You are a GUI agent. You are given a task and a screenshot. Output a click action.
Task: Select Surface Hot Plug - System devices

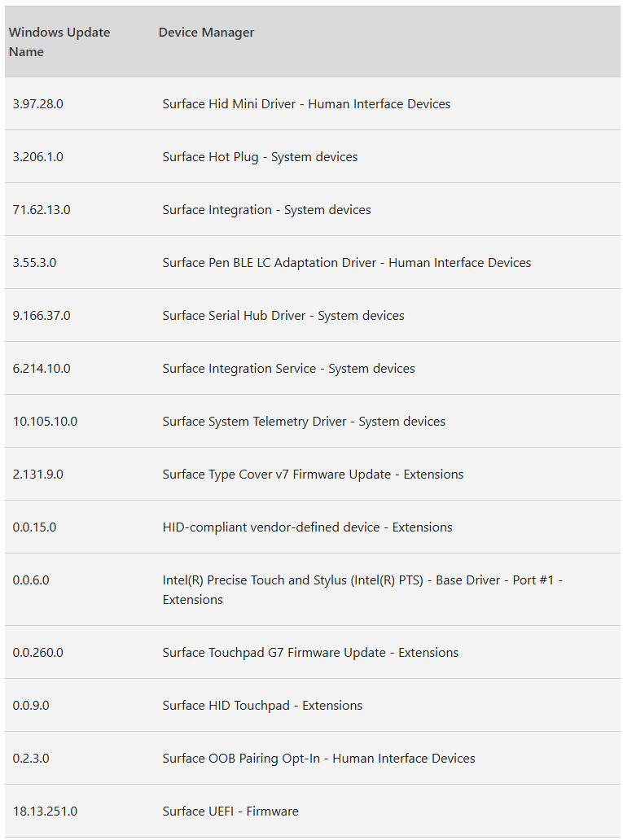(260, 157)
